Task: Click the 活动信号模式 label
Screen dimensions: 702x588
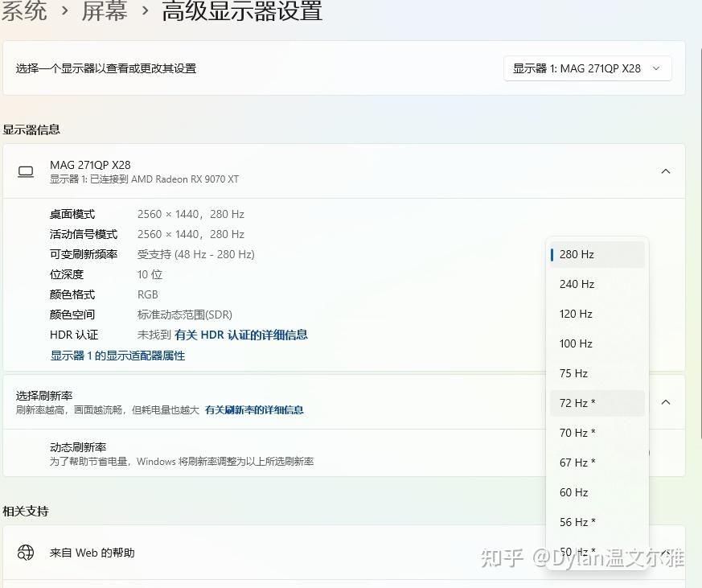Action: (84, 235)
